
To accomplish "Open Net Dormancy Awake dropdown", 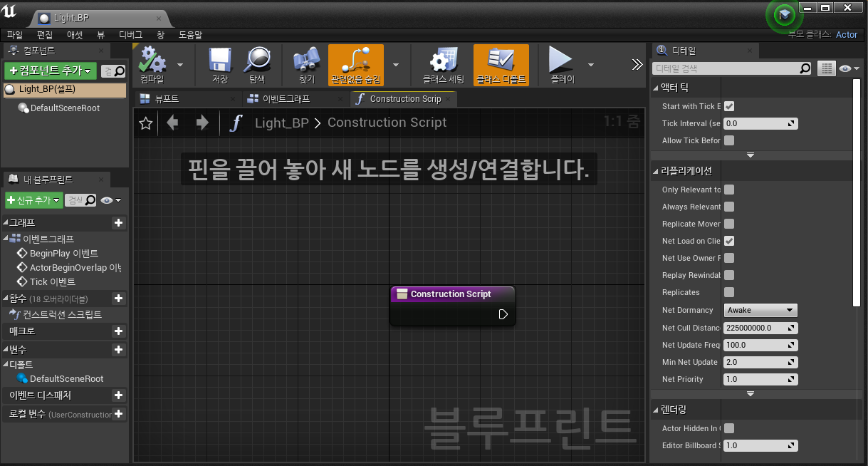I will pos(760,310).
